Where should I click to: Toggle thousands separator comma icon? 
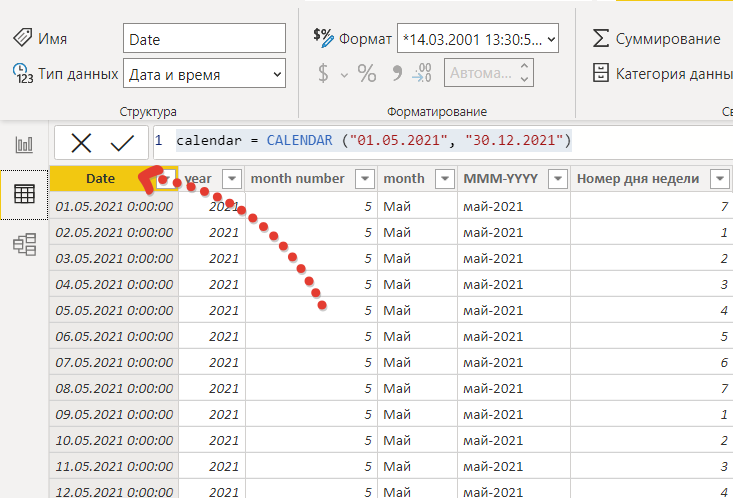[x=397, y=73]
